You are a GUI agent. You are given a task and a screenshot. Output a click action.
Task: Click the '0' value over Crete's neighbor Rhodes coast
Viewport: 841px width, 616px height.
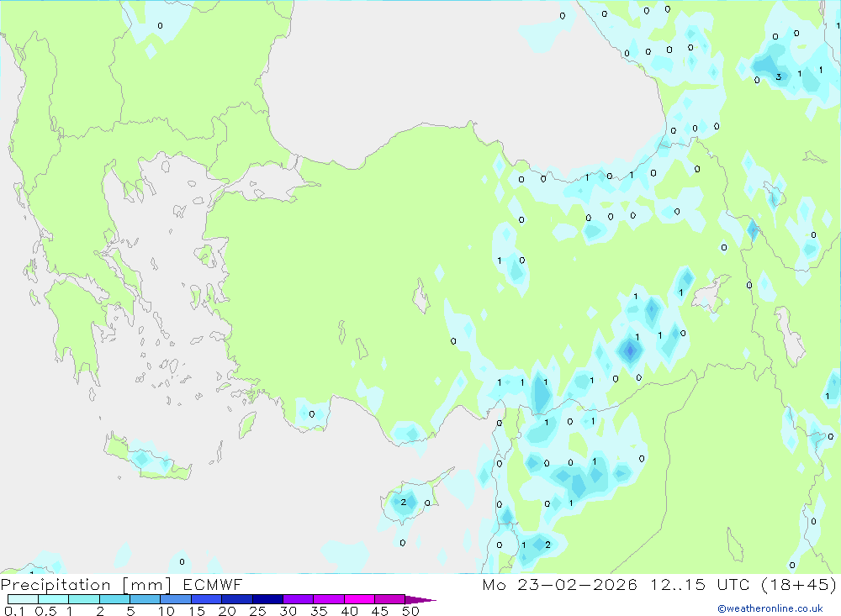point(312,413)
